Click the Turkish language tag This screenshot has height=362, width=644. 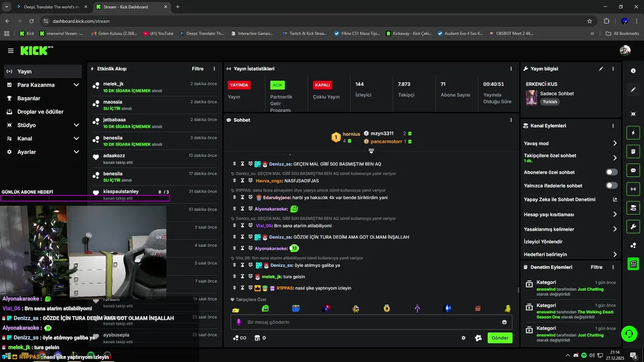tap(550, 102)
